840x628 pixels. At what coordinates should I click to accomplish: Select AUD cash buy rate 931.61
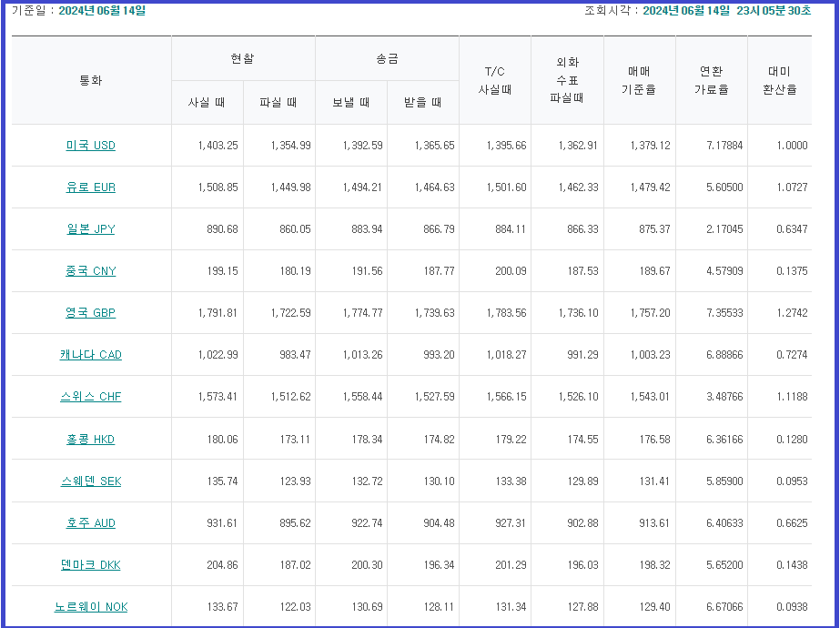(222, 523)
